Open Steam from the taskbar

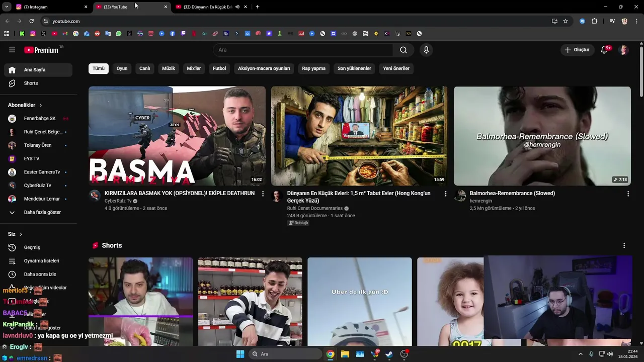pyautogui.click(x=389, y=354)
